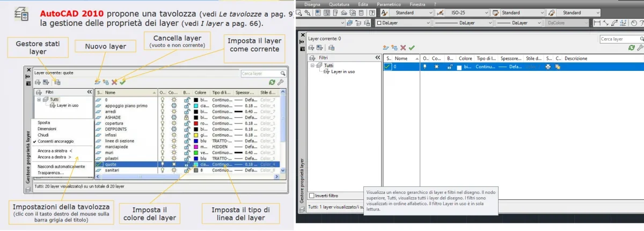
Task: Open the Quotatura menu
Action: pos(339,4)
